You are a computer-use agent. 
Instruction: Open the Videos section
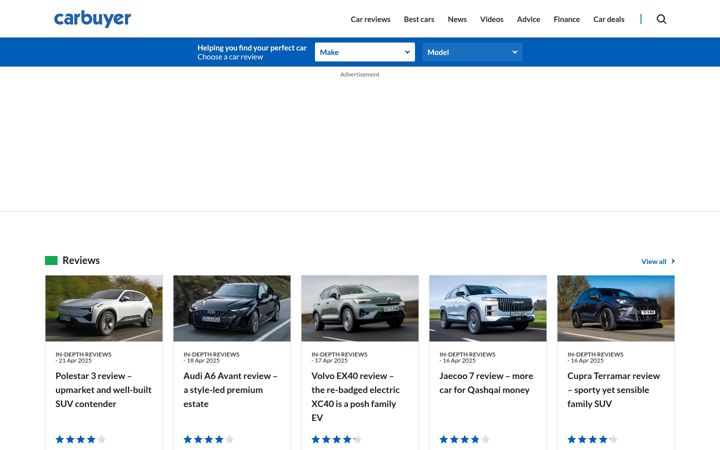491,19
